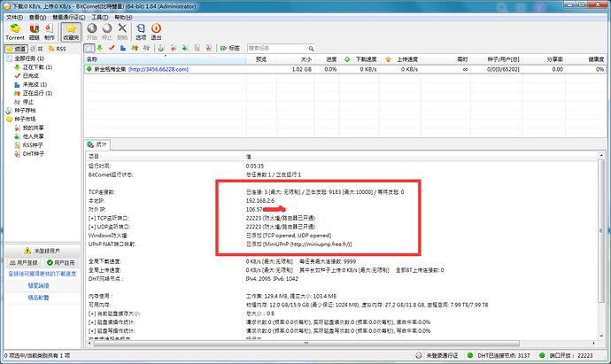
Task: Switch to the RSS sidebar tab
Action: 60,48
